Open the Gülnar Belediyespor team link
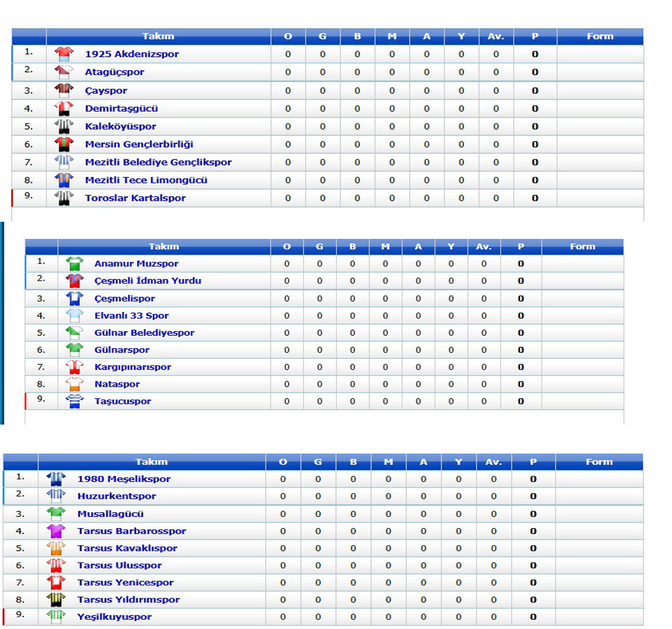 pos(144,333)
